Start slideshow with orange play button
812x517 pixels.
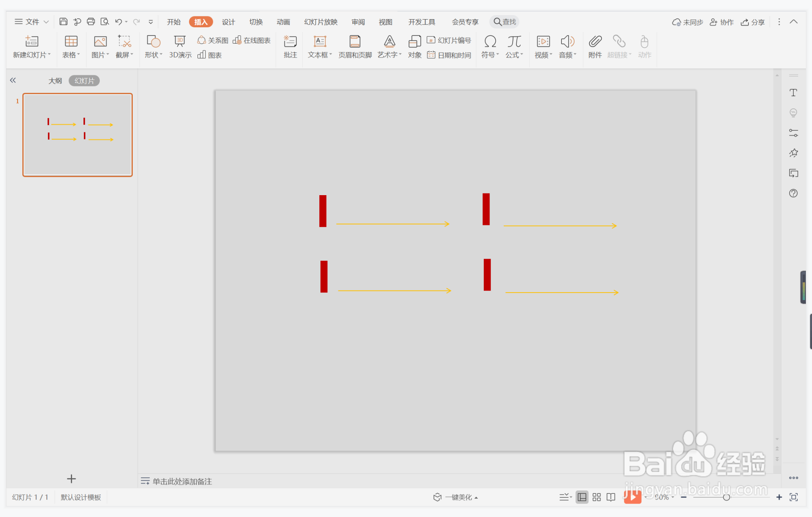tap(632, 497)
